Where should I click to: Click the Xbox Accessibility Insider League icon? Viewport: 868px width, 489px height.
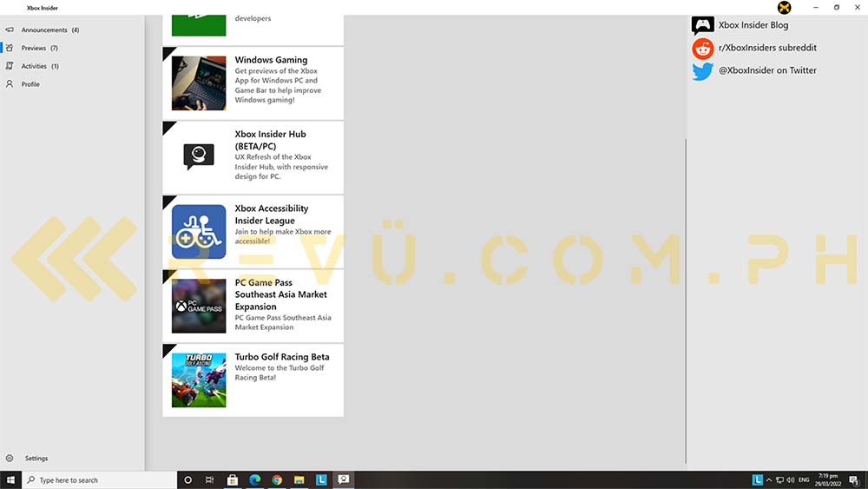click(199, 232)
